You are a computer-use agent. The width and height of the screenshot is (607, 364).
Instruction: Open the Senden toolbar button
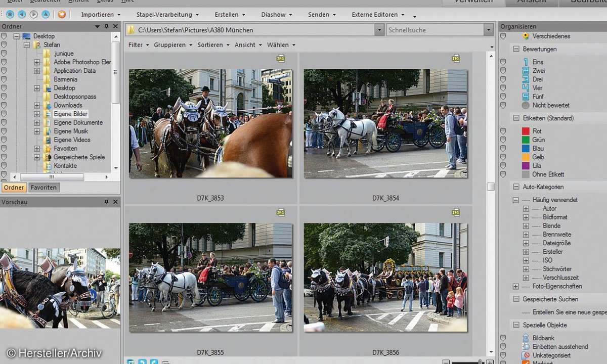[322, 15]
